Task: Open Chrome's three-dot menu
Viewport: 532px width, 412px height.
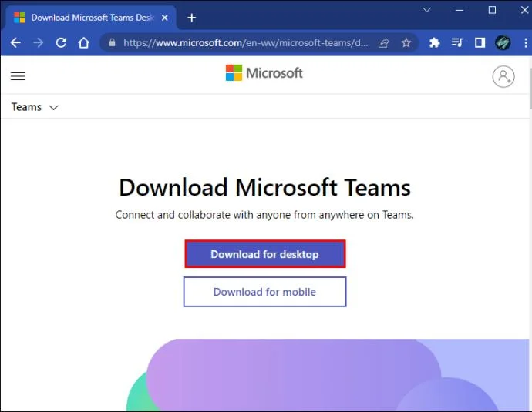Action: (x=526, y=42)
